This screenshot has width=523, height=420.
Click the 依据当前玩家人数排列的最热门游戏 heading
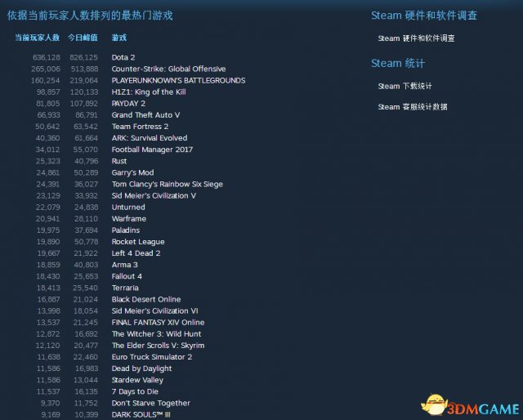90,16
